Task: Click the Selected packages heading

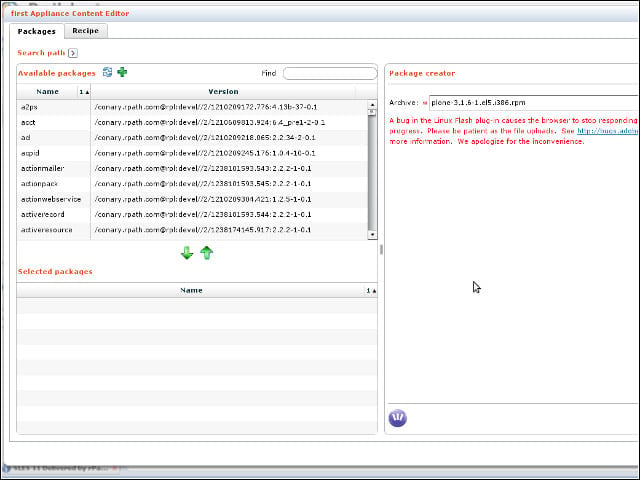Action: pyautogui.click(x=55, y=272)
